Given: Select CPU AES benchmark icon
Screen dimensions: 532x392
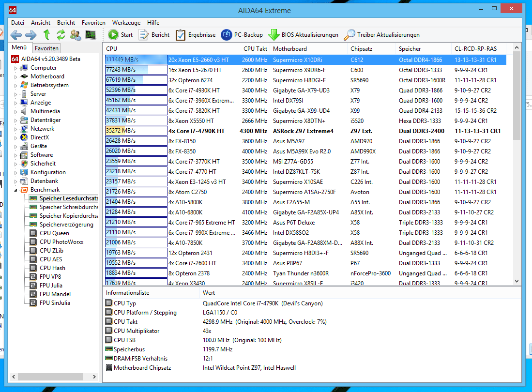Looking at the screenshot, I should (x=33, y=259).
